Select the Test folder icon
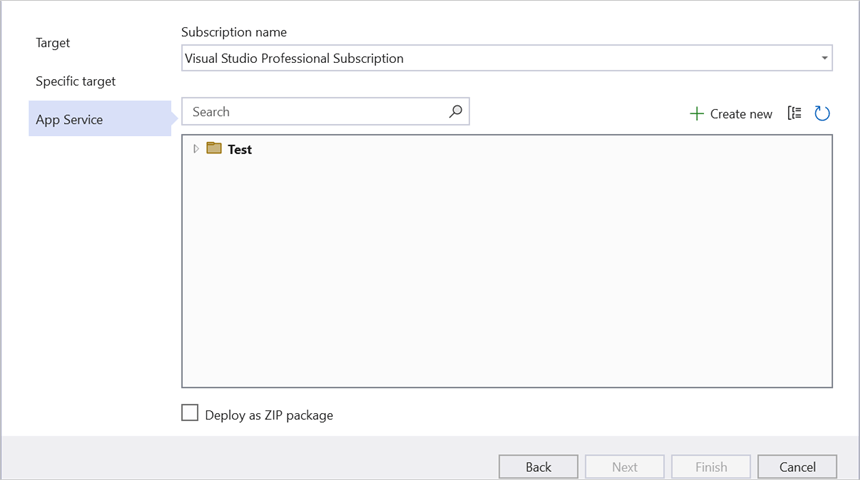 click(x=214, y=148)
